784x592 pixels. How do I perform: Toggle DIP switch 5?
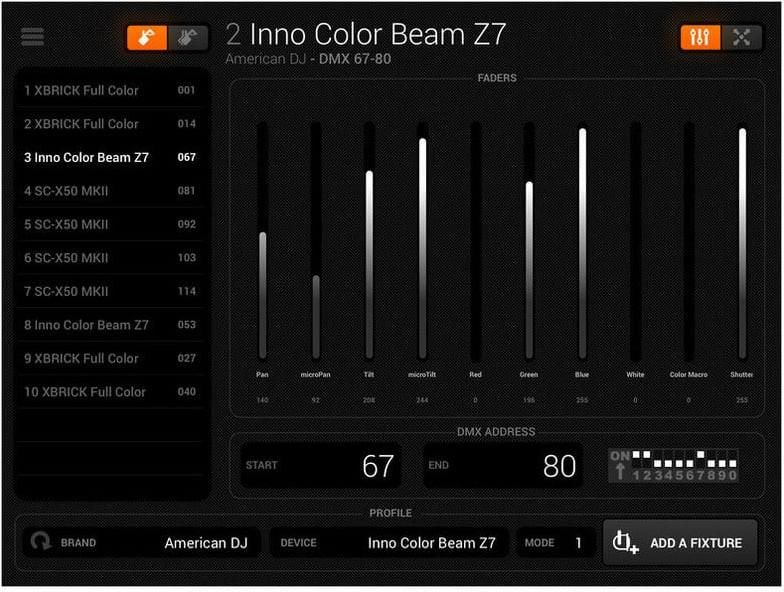pyautogui.click(x=679, y=460)
